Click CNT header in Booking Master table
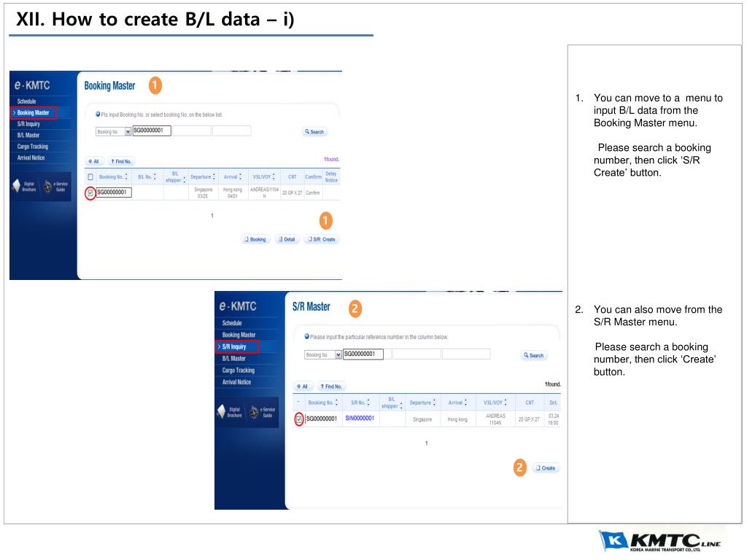Screen dimensions: 747x560 click(x=292, y=176)
